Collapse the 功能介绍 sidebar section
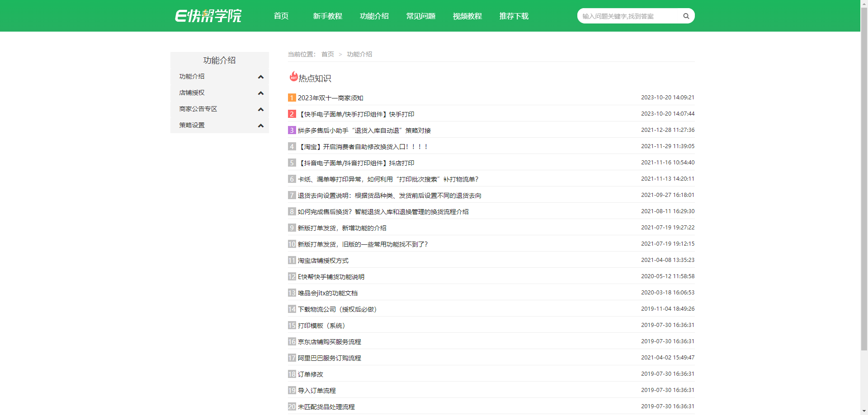 (x=260, y=77)
